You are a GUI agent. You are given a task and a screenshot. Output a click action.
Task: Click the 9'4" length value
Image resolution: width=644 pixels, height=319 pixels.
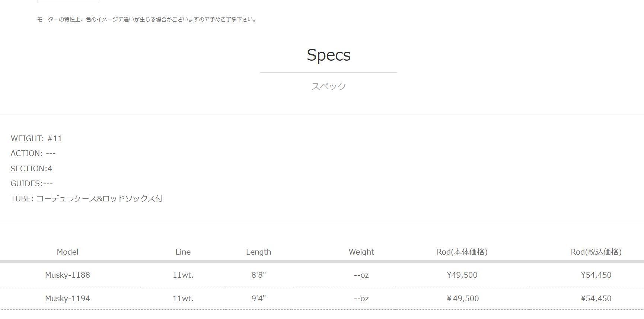pos(258,299)
